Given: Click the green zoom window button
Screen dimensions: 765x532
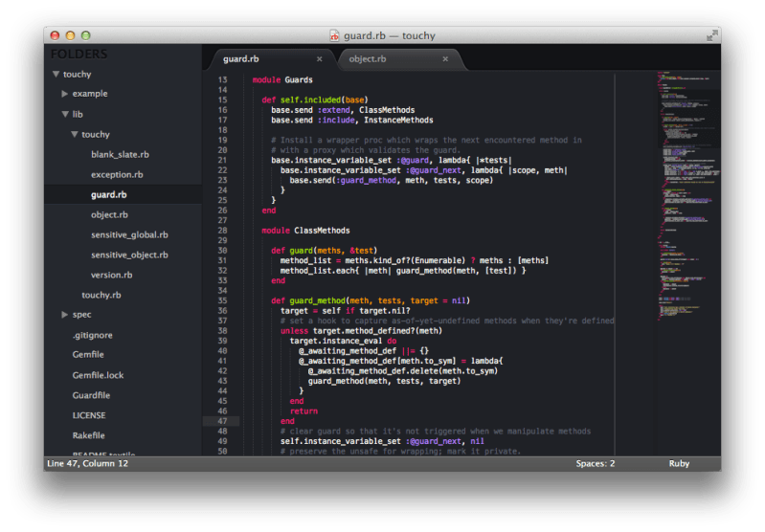Looking at the screenshot, I should pyautogui.click(x=86, y=35).
